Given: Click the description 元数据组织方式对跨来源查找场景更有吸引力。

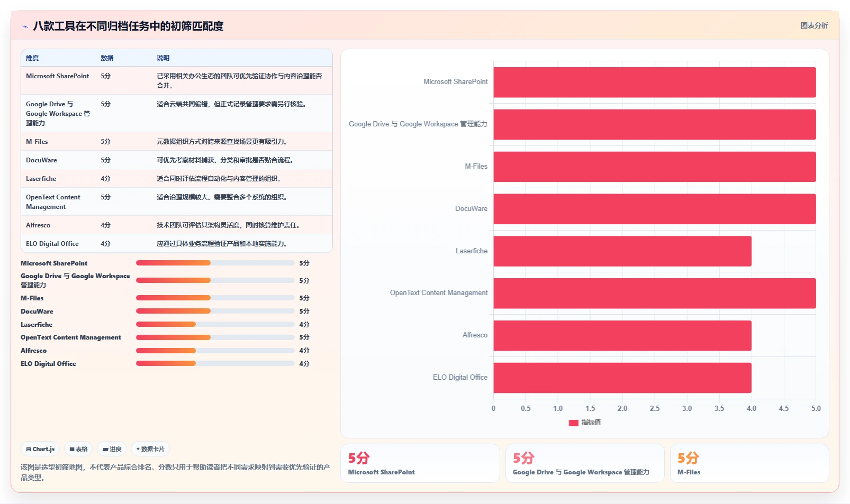Looking at the screenshot, I should tap(222, 142).
